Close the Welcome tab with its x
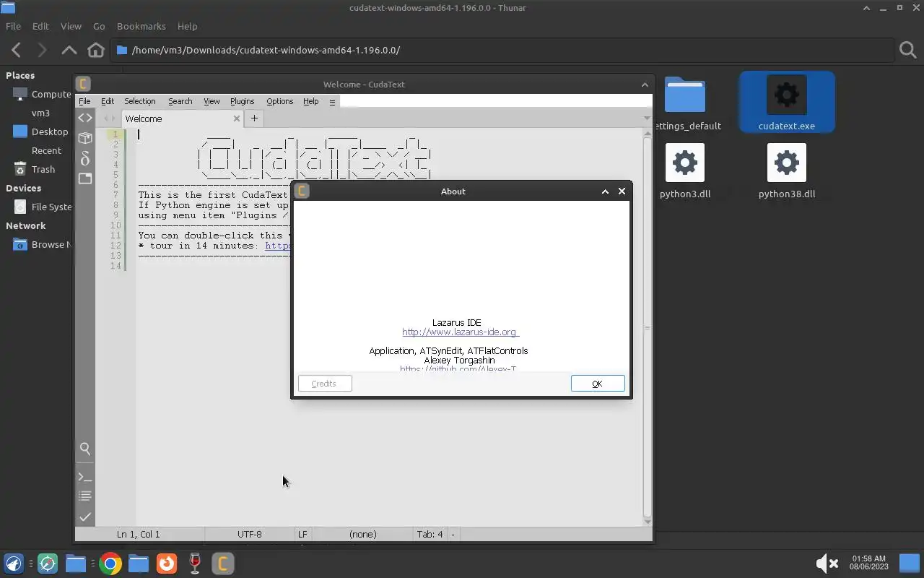The image size is (924, 578). [x=236, y=118]
